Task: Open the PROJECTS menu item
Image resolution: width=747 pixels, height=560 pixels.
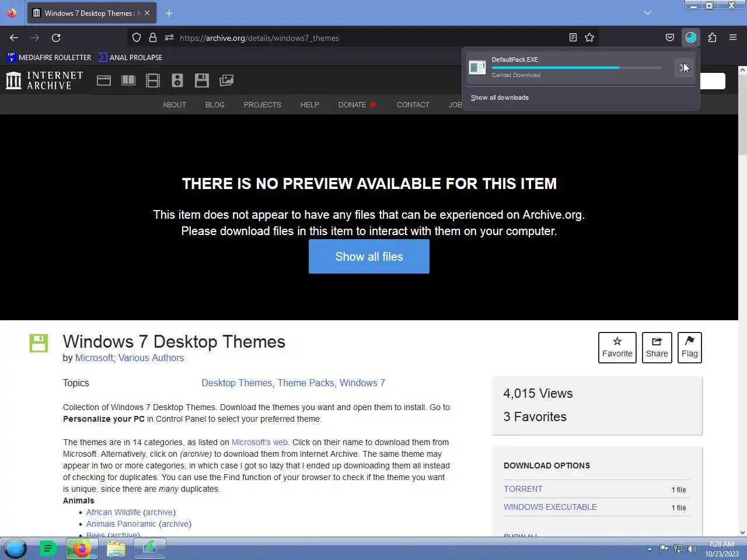Action: [x=263, y=105]
